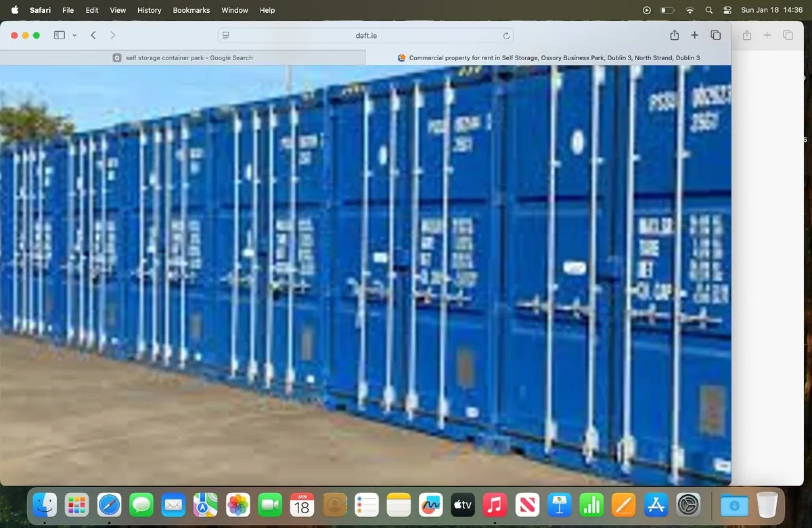
Task: Switch to the Google Search tab
Action: (x=184, y=57)
